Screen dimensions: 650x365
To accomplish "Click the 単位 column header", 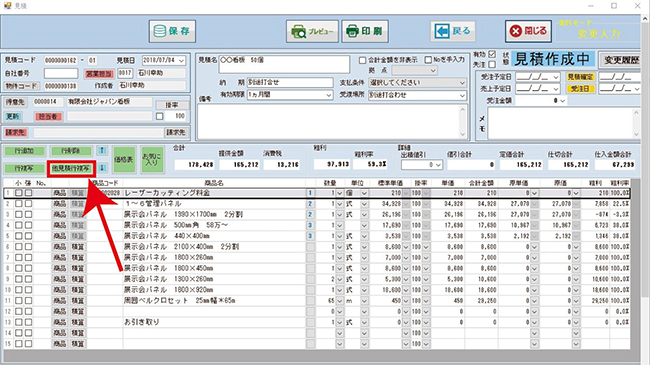I will 357,183.
